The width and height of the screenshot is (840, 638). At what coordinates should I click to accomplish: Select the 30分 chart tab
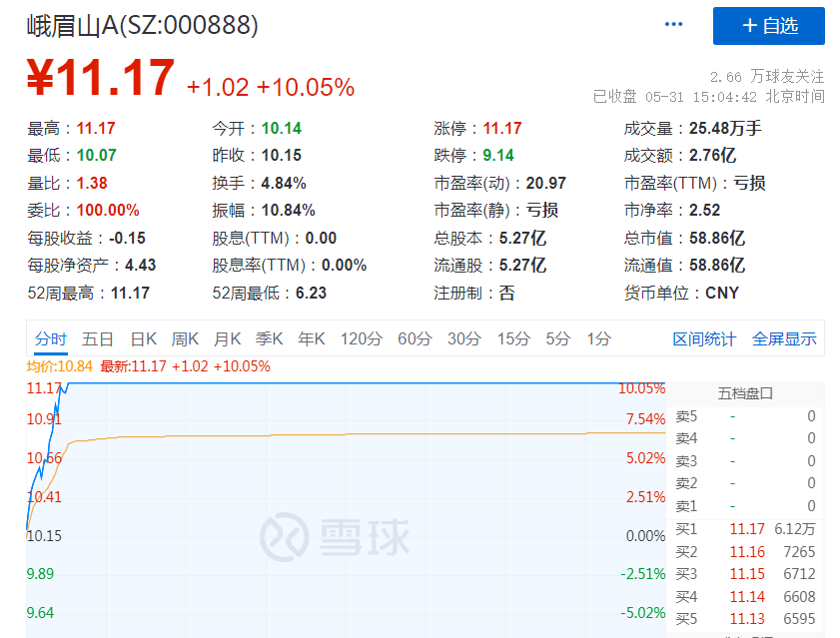coord(464,339)
